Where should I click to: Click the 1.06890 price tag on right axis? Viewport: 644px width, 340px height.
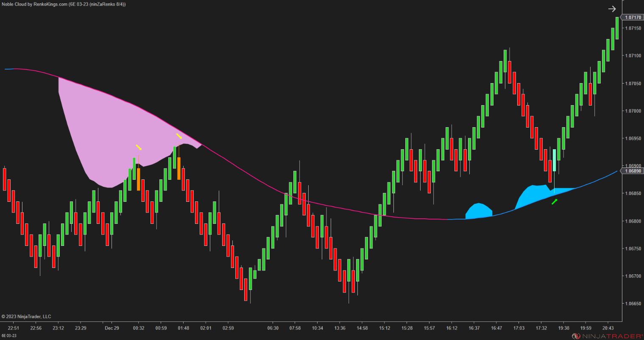633,171
